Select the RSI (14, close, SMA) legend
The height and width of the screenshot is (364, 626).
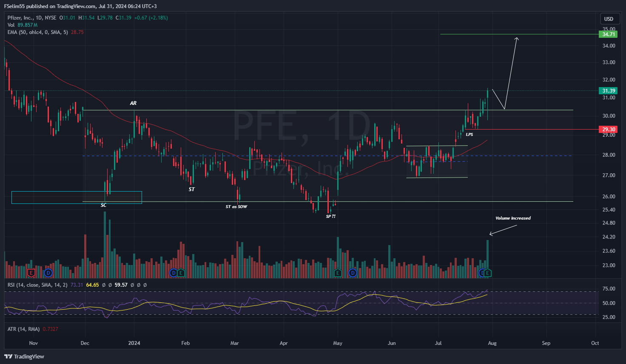[x=37, y=285]
